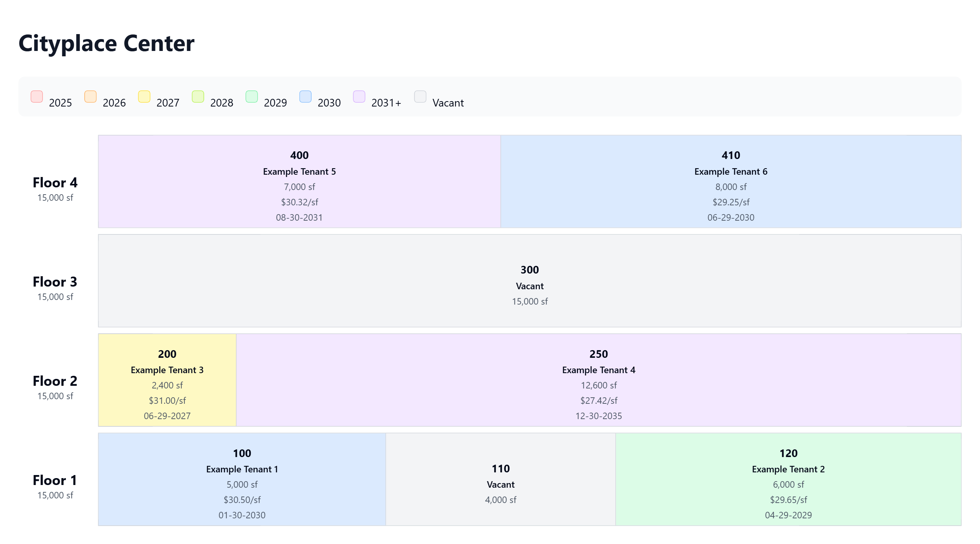Click the Floor 1 row label
980x544 pixels.
[55, 481]
